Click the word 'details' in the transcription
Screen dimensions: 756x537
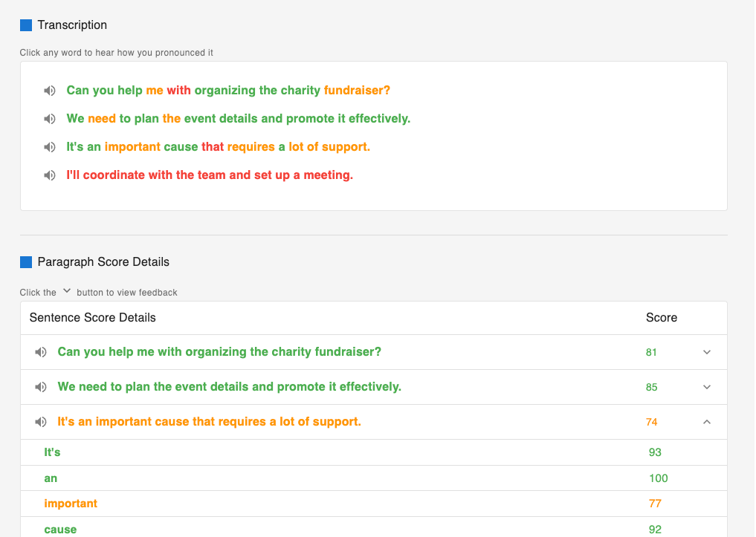tap(238, 119)
